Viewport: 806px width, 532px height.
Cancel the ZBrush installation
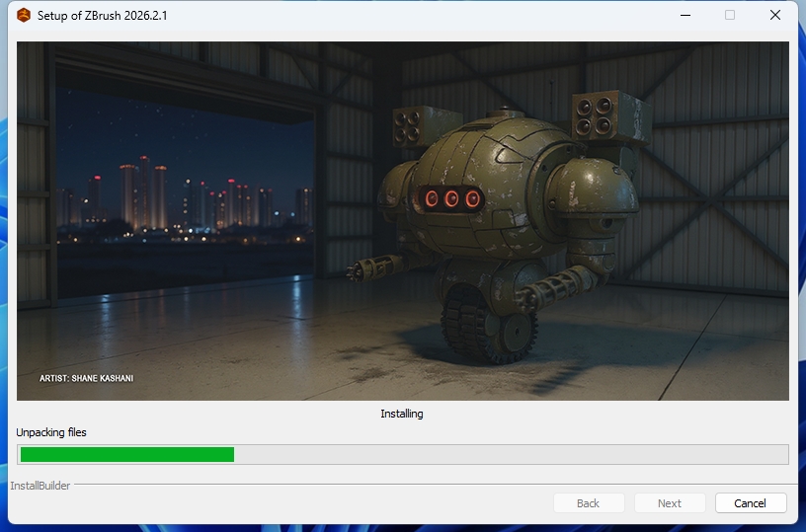click(751, 503)
